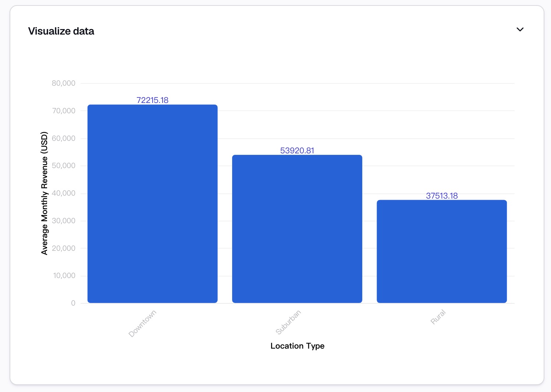Image resolution: width=551 pixels, height=392 pixels.
Task: Click the 30,000 y-axis tick label
Action: (64, 221)
